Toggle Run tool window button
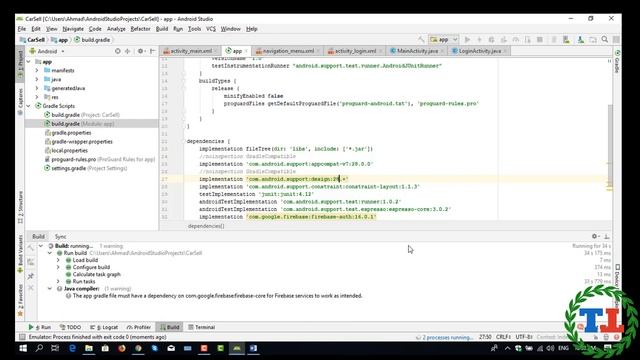 (x=40, y=327)
